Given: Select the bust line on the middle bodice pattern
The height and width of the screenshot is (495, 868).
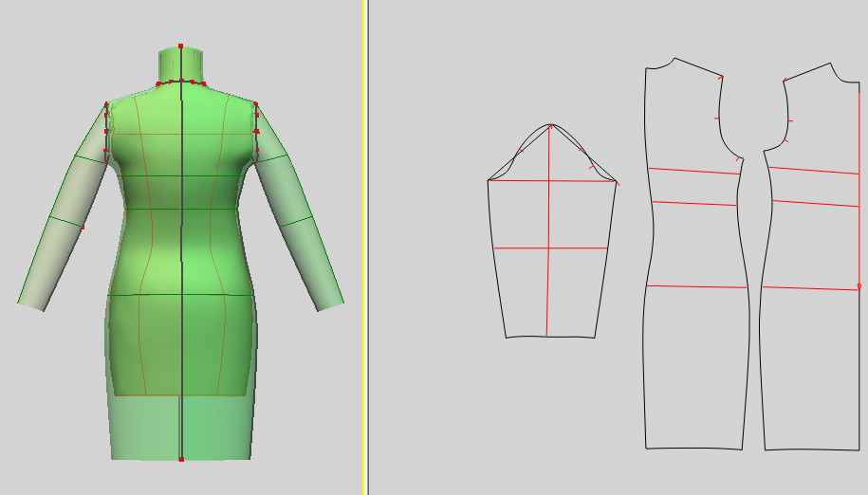Looking at the screenshot, I should [694, 171].
